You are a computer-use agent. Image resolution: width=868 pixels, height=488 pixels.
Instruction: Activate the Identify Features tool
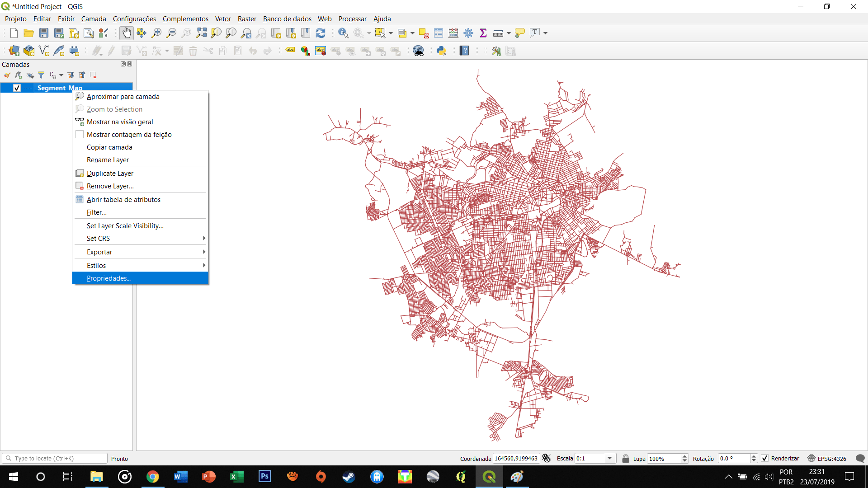point(343,33)
